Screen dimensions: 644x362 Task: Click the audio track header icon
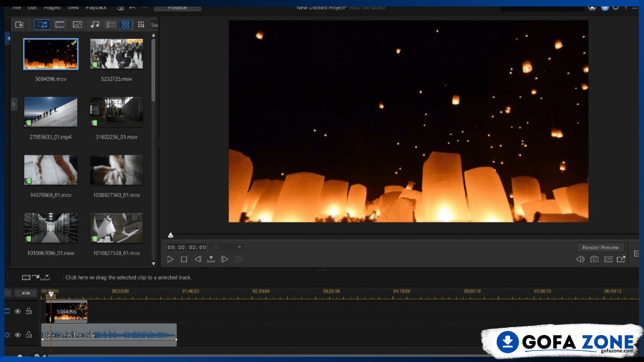pyautogui.click(x=7, y=335)
